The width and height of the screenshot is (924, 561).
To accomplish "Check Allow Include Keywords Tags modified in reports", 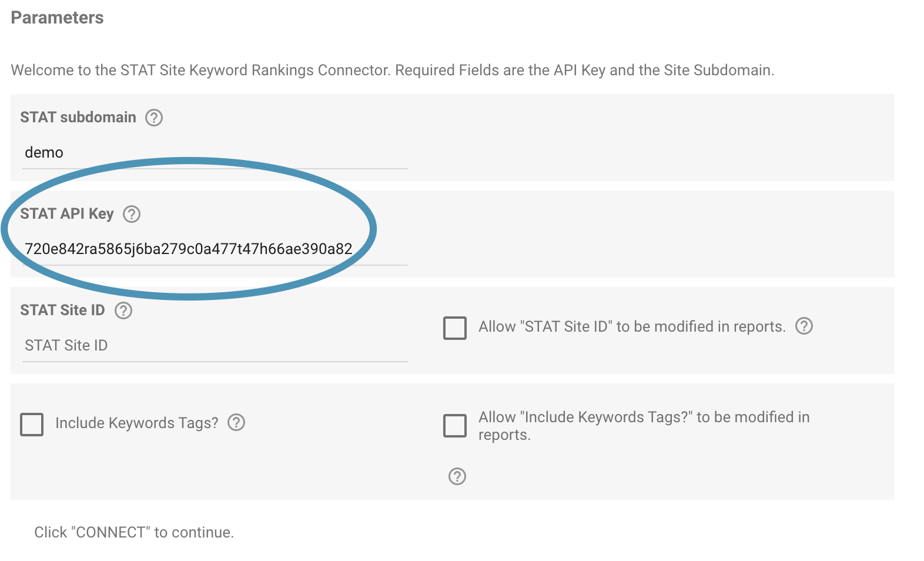I will point(454,426).
